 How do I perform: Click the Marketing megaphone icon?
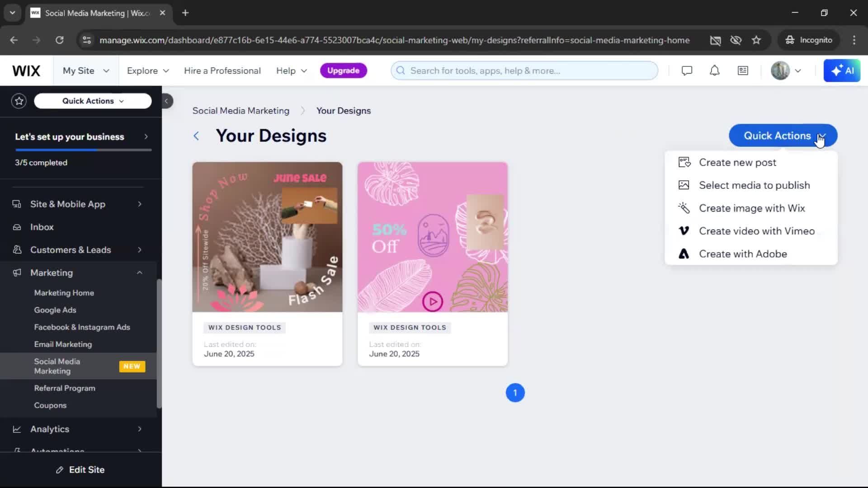pyautogui.click(x=17, y=273)
